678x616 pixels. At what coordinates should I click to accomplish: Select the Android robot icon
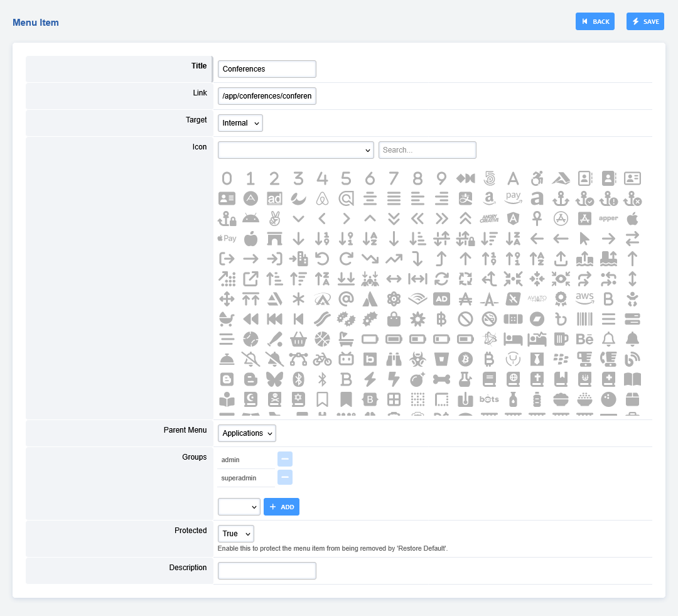(x=250, y=219)
